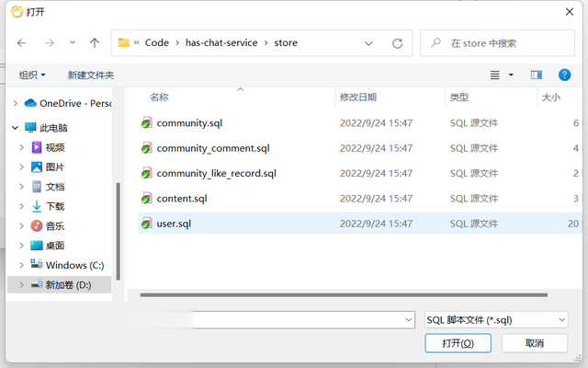Toggle the preview pane
This screenshot has height=368, width=588.
537,75
